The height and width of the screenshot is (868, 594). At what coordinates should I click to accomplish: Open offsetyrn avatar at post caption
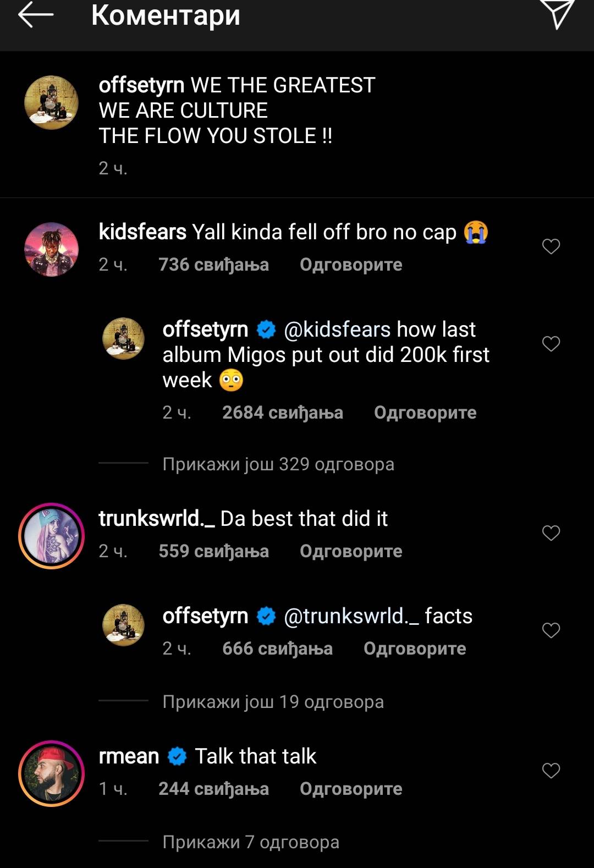[52, 103]
